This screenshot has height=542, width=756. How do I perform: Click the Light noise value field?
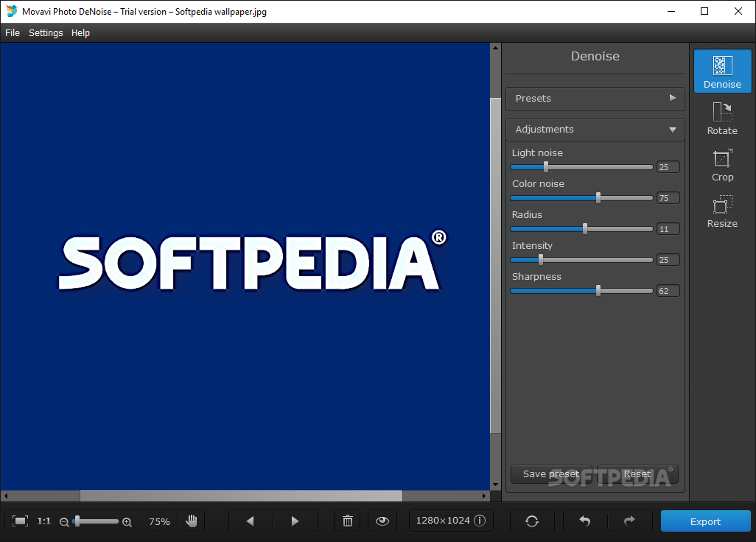pos(668,167)
